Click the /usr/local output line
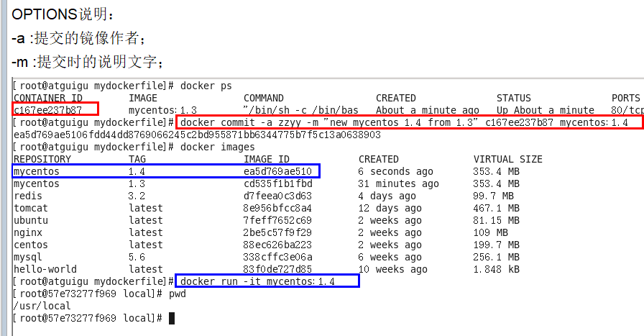644x336 pixels. 42,306
